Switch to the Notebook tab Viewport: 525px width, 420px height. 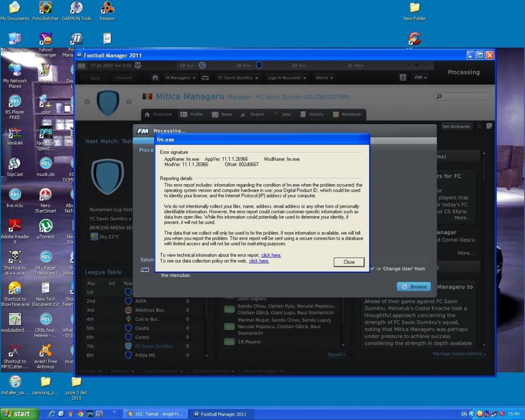[347, 114]
